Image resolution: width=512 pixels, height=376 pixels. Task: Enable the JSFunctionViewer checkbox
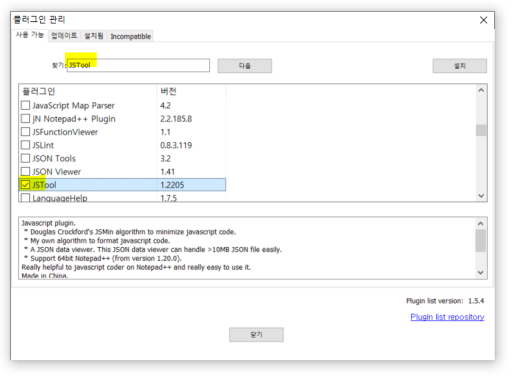pos(25,132)
